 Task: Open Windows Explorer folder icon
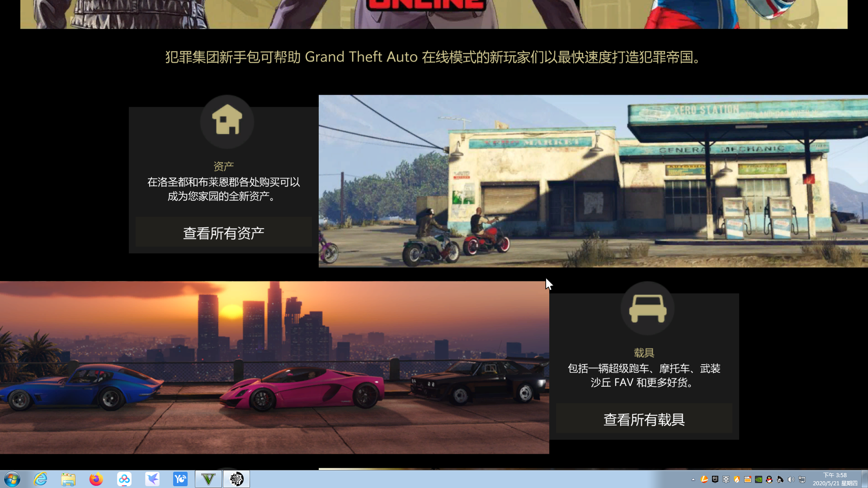point(68,479)
